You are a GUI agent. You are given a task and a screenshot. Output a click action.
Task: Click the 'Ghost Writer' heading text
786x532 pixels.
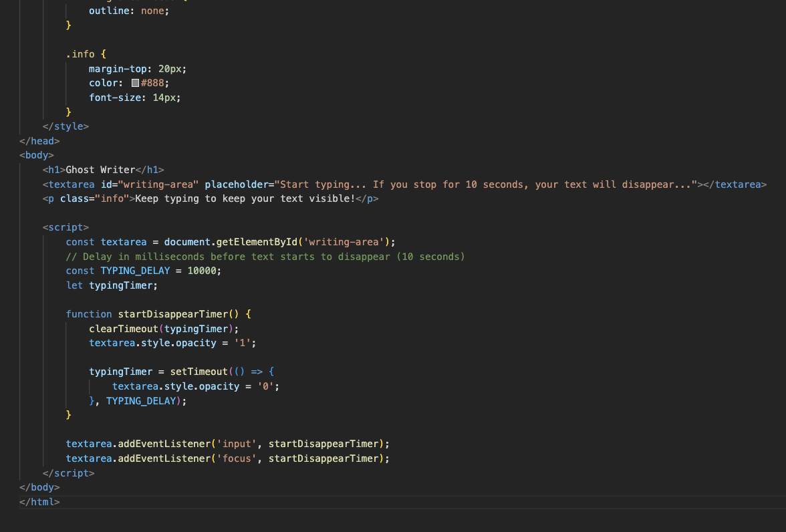tap(100, 170)
